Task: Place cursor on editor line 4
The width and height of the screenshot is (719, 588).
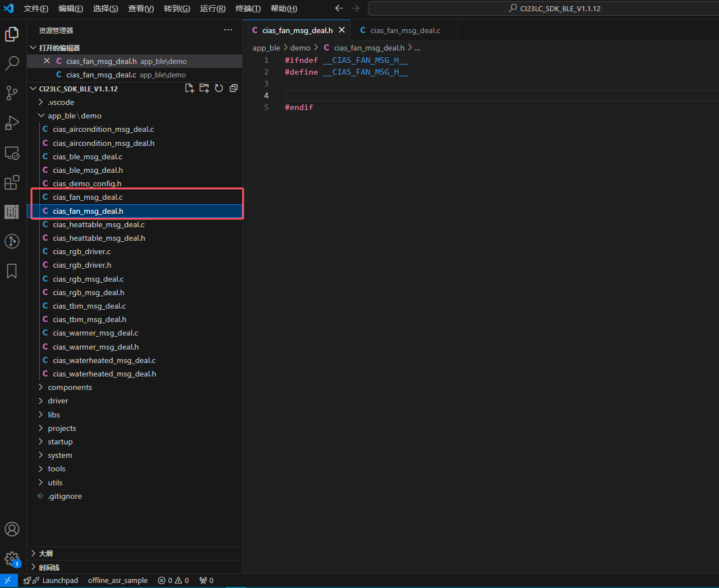Action: point(501,95)
